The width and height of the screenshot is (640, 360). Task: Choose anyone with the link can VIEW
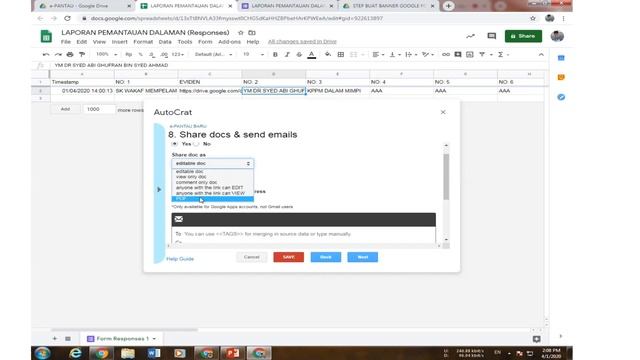[x=210, y=193]
